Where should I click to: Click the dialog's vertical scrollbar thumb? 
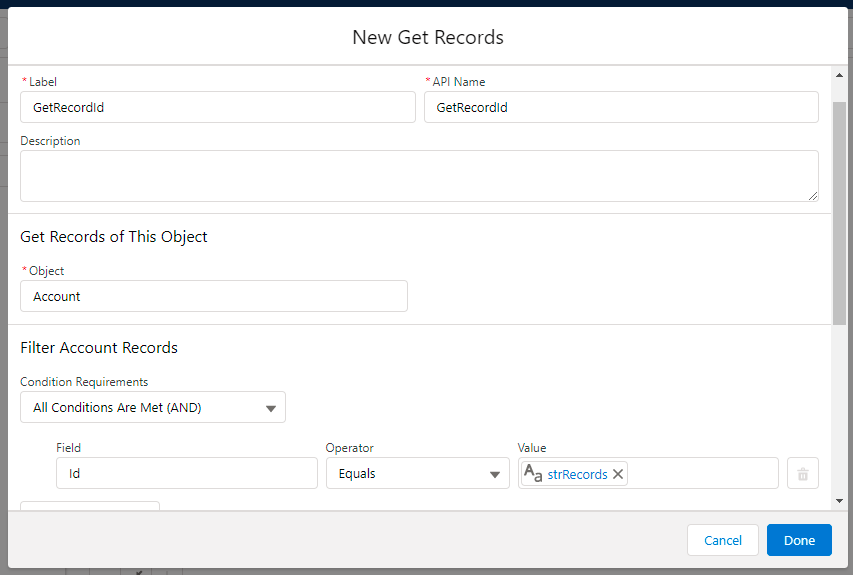(x=839, y=213)
